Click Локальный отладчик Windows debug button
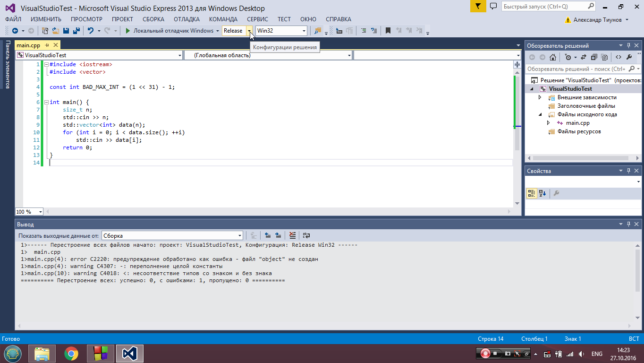The width and height of the screenshot is (644, 363). [x=169, y=31]
